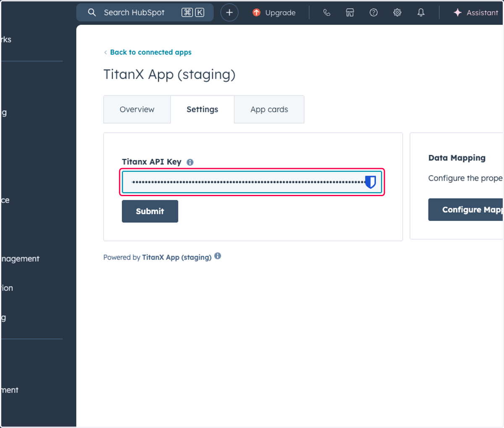Click the command-K keyboard shortcut hint
Screen dimensions: 504x428
point(193,13)
